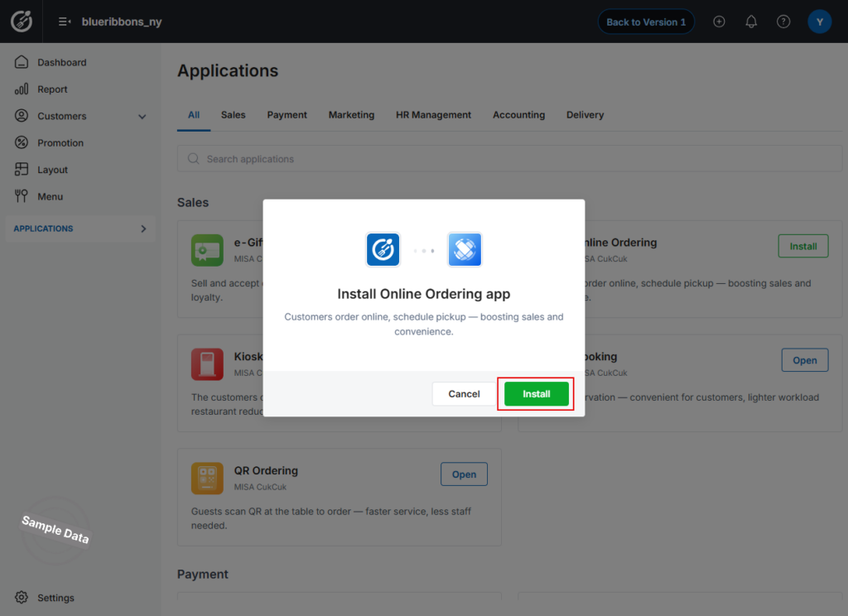Click the Sales section heading
This screenshot has height=616, width=848.
pyautogui.click(x=193, y=202)
